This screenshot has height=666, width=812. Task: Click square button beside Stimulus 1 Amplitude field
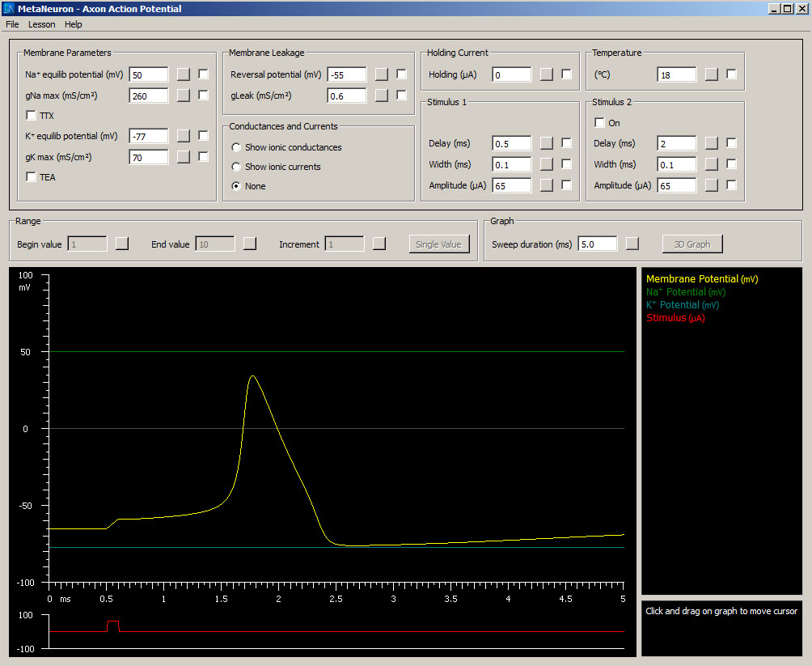click(547, 185)
